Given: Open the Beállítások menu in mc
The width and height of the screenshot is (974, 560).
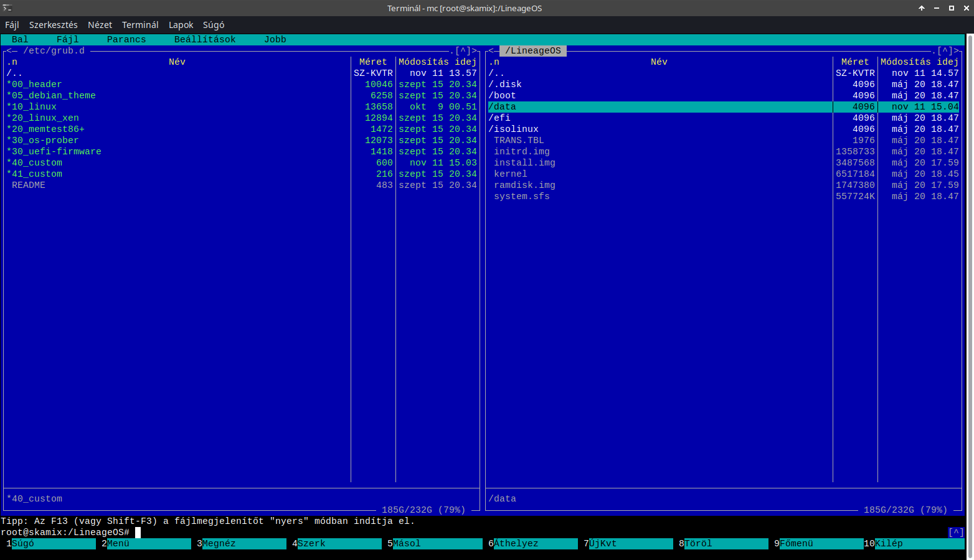Looking at the screenshot, I should point(205,39).
